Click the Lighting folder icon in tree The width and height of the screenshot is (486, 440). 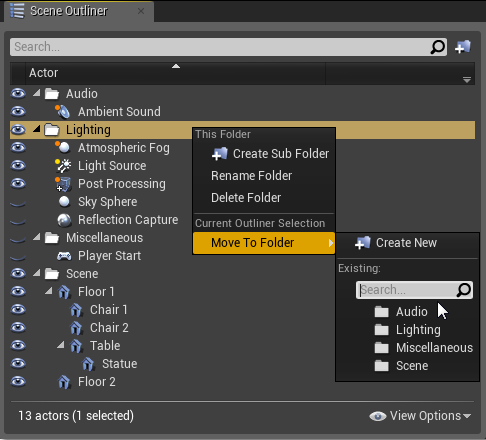[52, 130]
